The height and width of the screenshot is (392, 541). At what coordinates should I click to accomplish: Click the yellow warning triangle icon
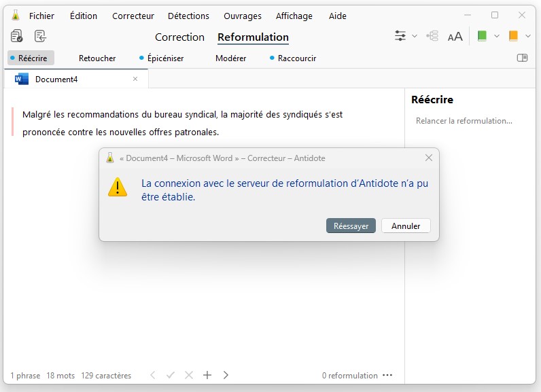[x=118, y=188]
